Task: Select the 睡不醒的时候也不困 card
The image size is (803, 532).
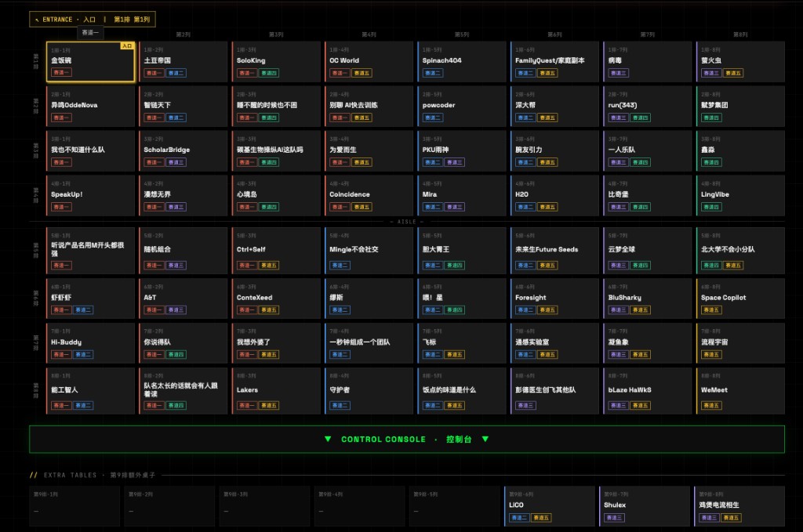Action: (276, 107)
